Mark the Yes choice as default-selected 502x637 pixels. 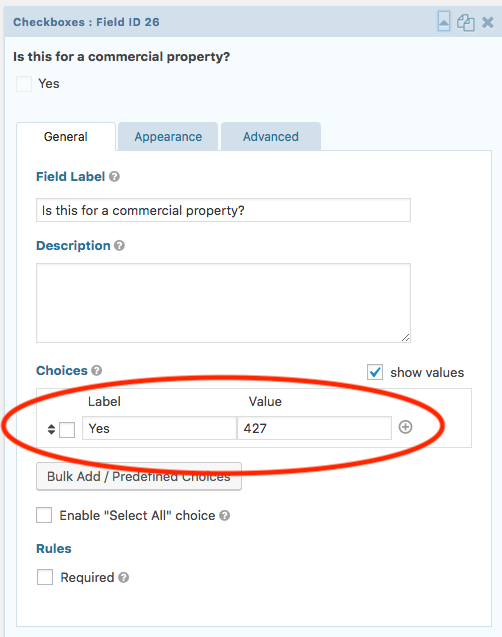tap(67, 430)
